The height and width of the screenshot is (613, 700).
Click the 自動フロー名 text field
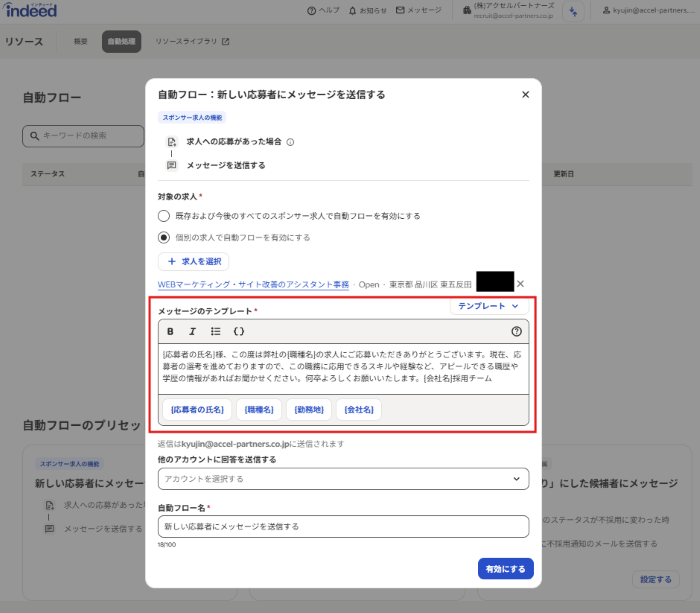point(343,526)
